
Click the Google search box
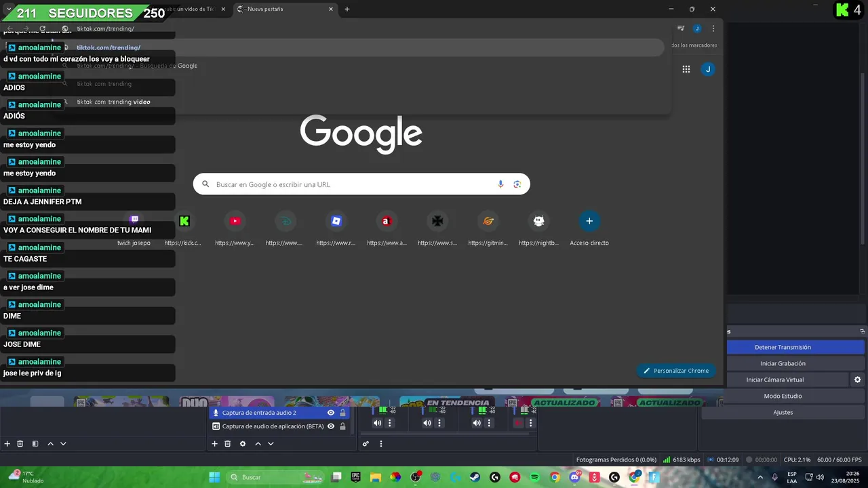coord(361,184)
